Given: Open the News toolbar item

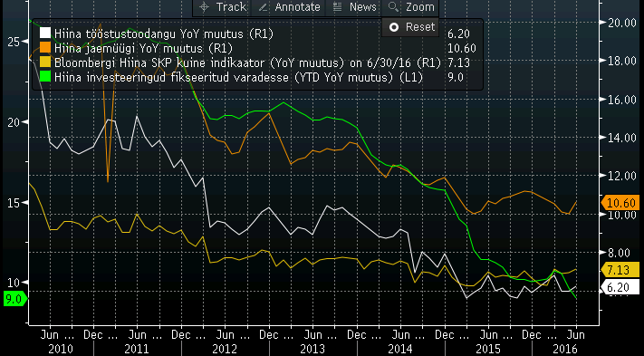Looking at the screenshot, I should point(354,7).
